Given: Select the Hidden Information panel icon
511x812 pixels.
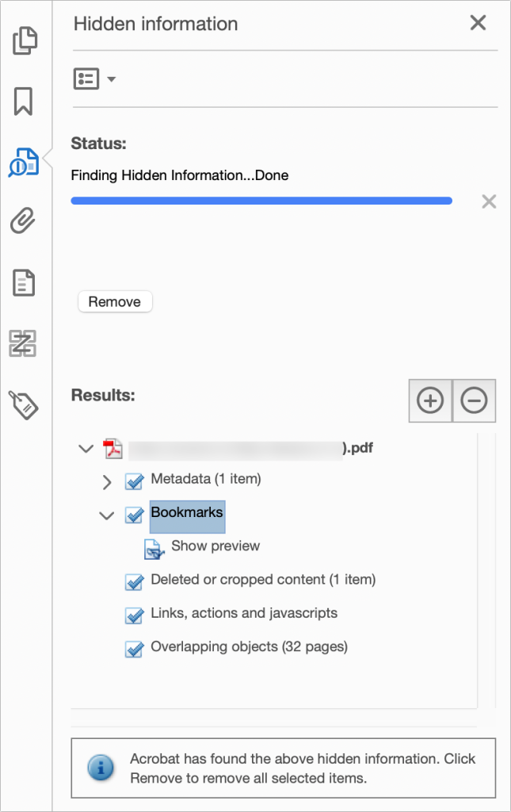Looking at the screenshot, I should (24, 162).
